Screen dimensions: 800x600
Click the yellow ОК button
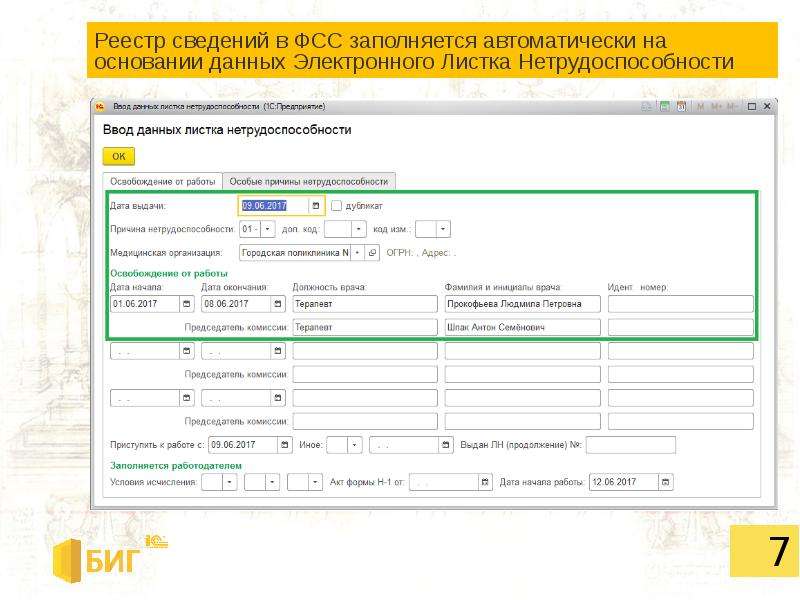point(119,156)
